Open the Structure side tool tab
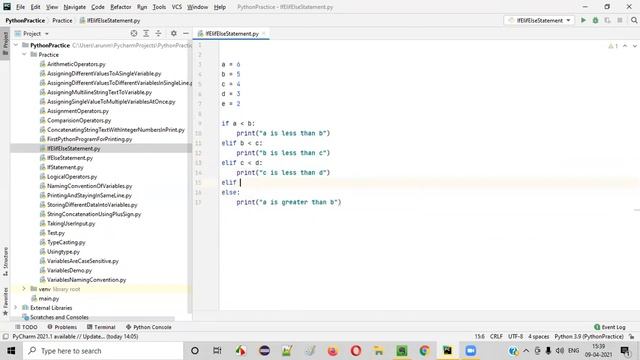Screen dimensions: 640x360 point(5,261)
